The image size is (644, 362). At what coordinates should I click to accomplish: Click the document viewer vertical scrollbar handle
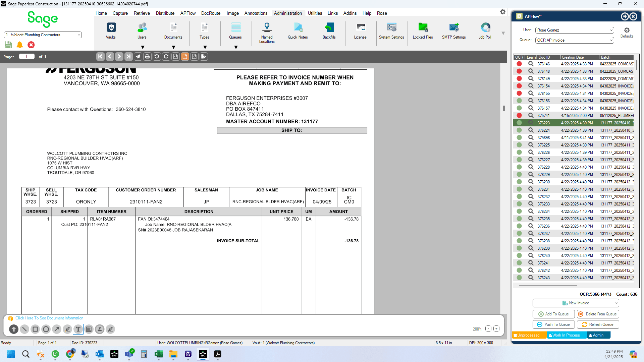504,109
